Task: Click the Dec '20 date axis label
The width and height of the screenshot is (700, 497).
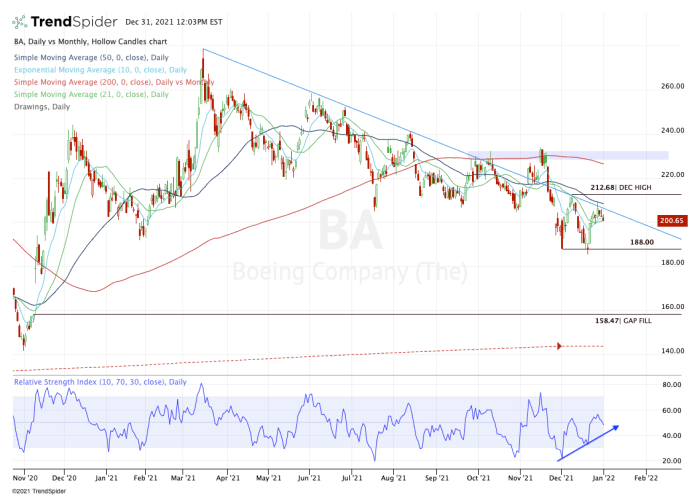Action: click(64, 478)
